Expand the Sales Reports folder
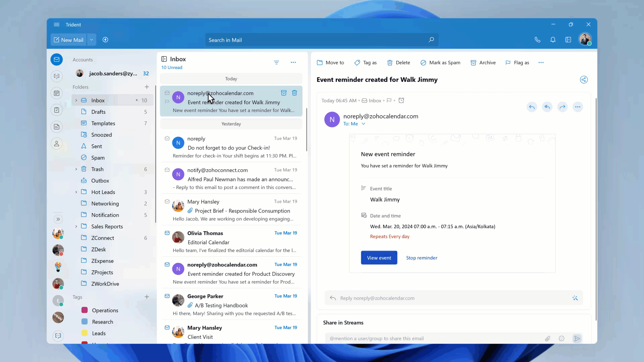The height and width of the screenshot is (362, 644). point(76,226)
